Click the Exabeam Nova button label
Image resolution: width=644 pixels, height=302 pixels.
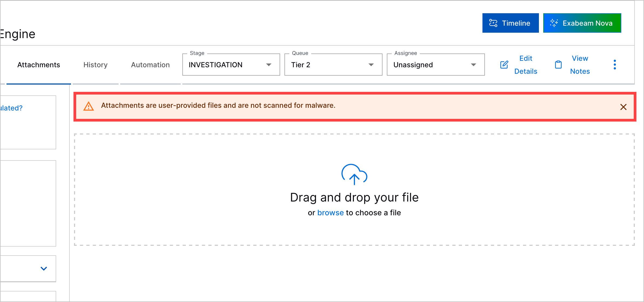(587, 23)
